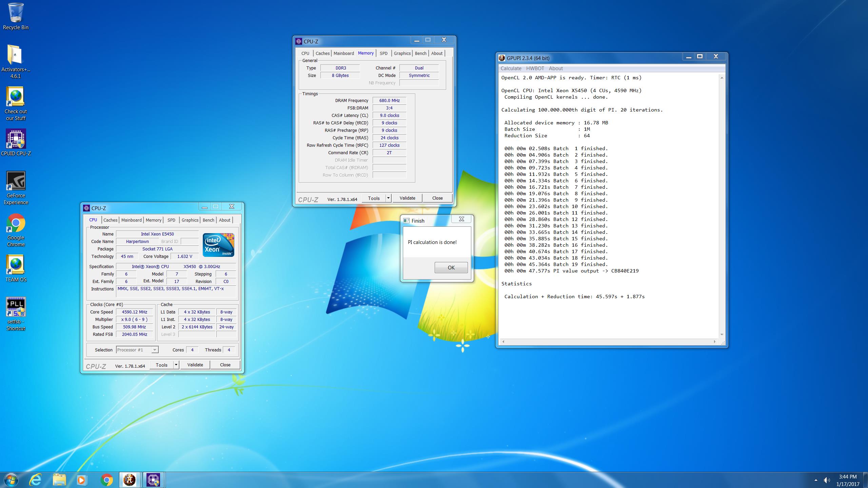
Task: Click the Core Voltage 1.632 V field
Action: [x=184, y=257]
